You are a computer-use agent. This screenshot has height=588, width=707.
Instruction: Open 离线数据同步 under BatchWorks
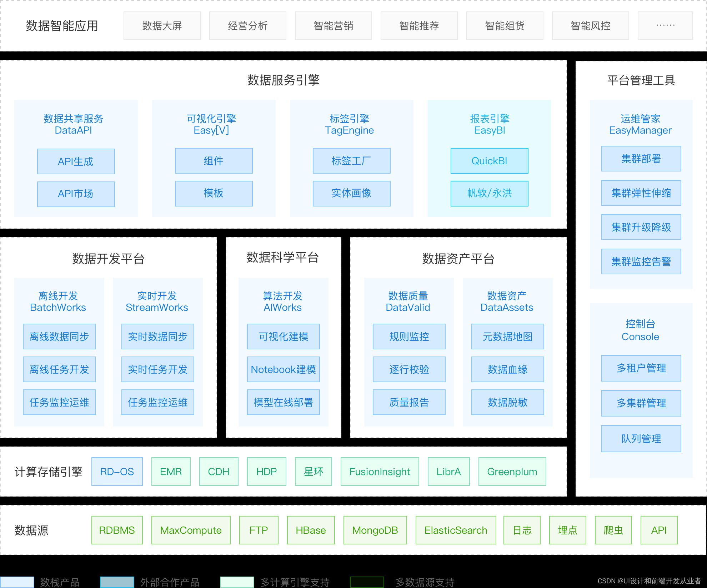click(59, 337)
